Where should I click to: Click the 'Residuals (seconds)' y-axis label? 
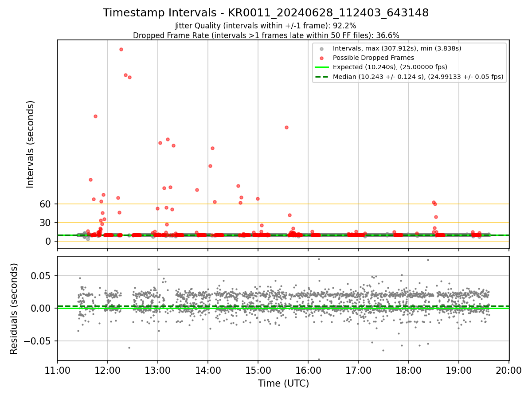[14, 309]
